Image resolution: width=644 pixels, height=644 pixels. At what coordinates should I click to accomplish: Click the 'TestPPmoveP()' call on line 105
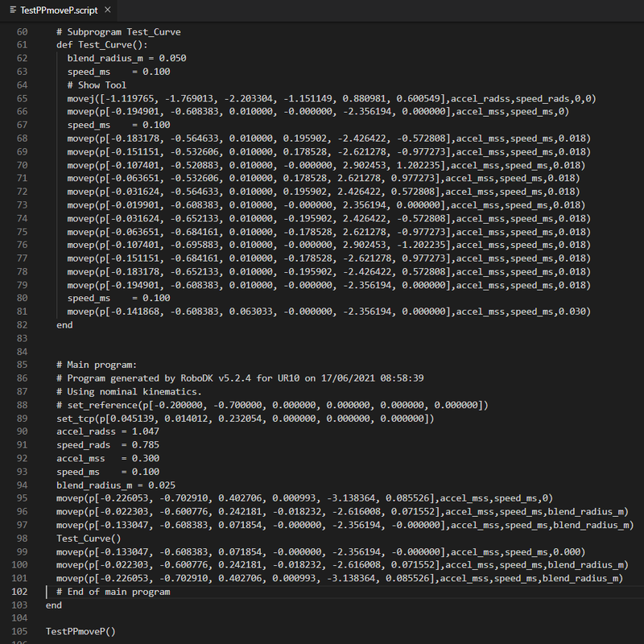point(80,631)
